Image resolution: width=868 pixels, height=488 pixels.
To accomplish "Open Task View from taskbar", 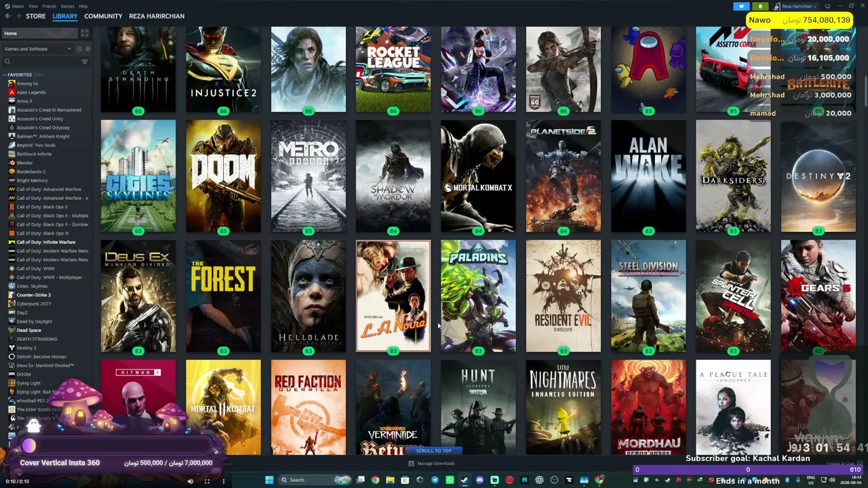I will tap(361, 480).
